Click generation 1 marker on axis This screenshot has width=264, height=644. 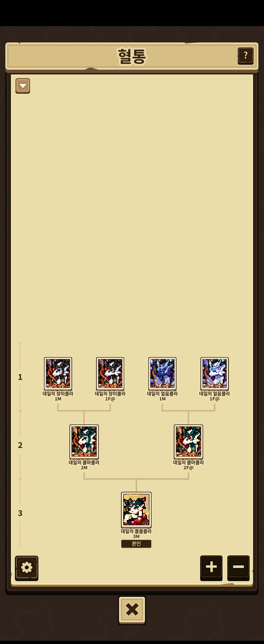(x=20, y=377)
